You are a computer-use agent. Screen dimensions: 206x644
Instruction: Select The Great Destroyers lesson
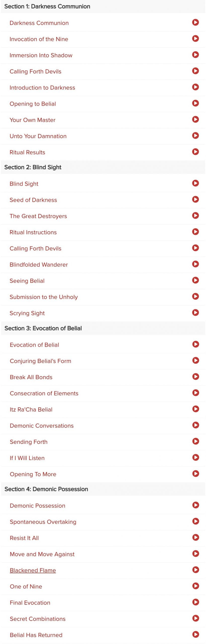point(38,216)
